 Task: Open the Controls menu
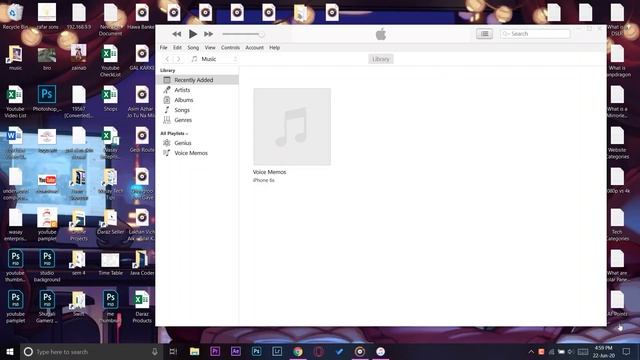point(230,48)
